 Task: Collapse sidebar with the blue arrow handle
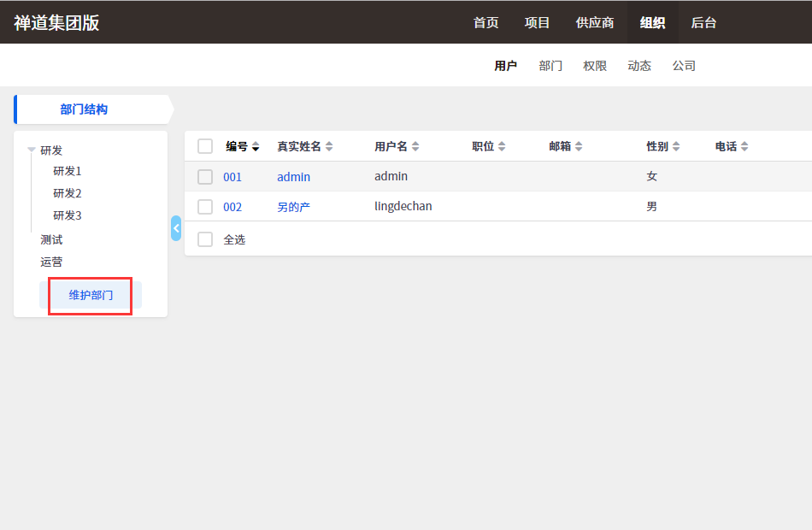coord(176,228)
